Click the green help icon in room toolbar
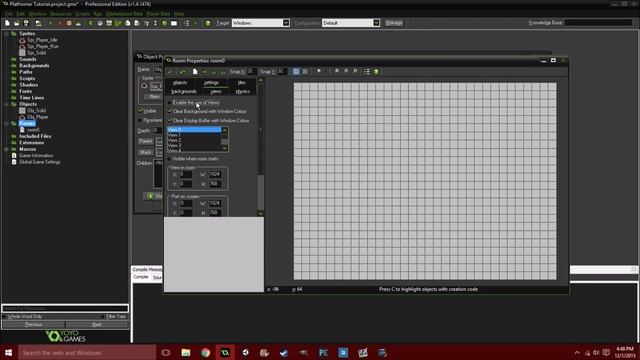Image resolution: width=640 pixels, height=360 pixels. point(376,71)
